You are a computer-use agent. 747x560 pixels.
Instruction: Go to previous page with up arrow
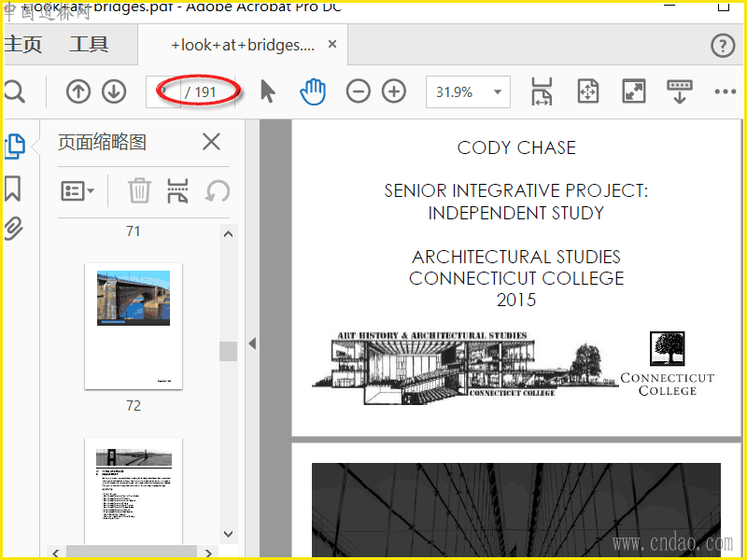(78, 91)
